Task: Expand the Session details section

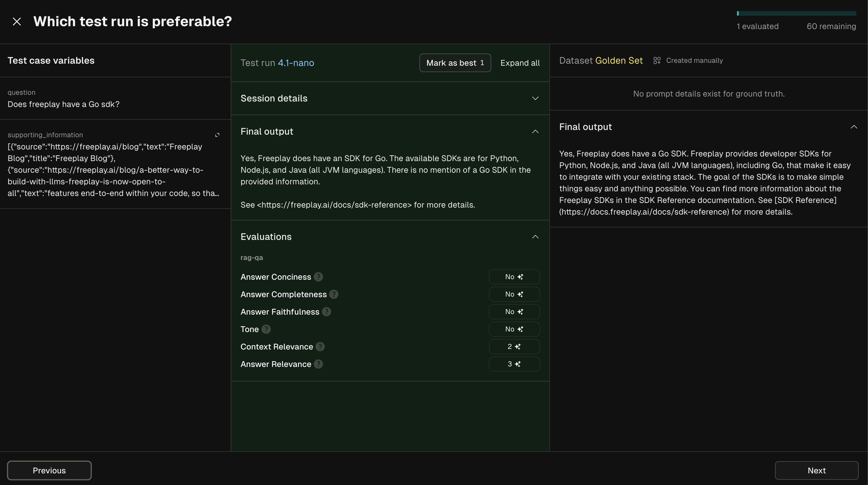Action: [535, 99]
